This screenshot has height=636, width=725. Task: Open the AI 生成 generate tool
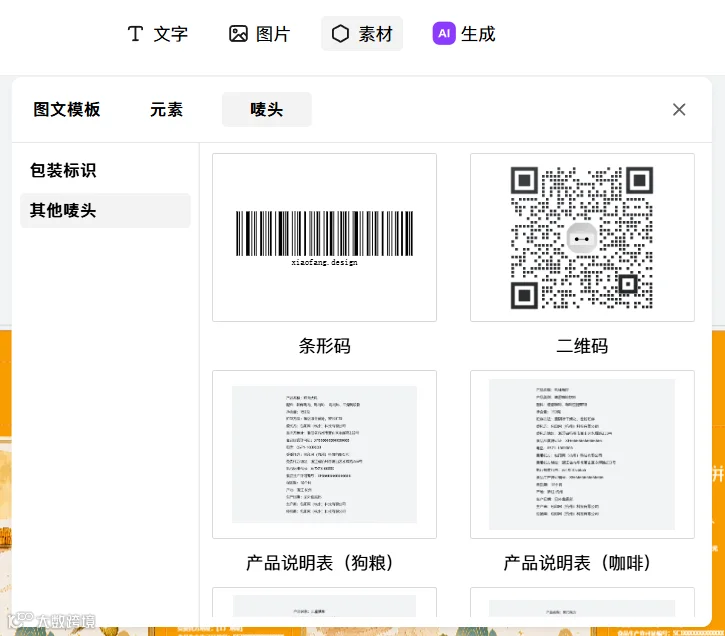464,34
